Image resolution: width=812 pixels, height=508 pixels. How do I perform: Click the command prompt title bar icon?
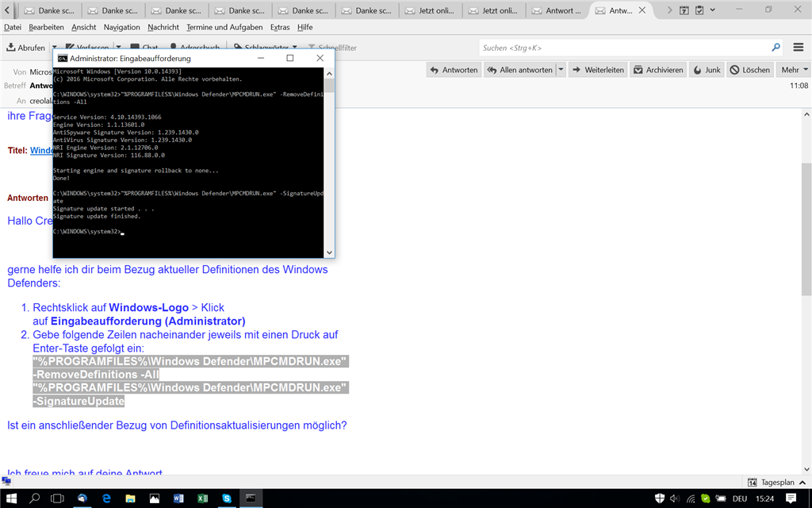click(x=62, y=58)
